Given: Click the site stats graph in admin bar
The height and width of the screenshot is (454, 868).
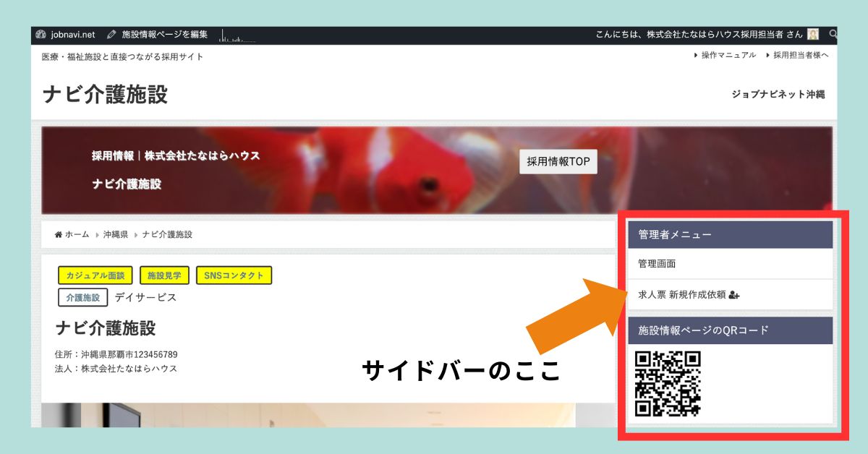Looking at the screenshot, I should point(236,35).
